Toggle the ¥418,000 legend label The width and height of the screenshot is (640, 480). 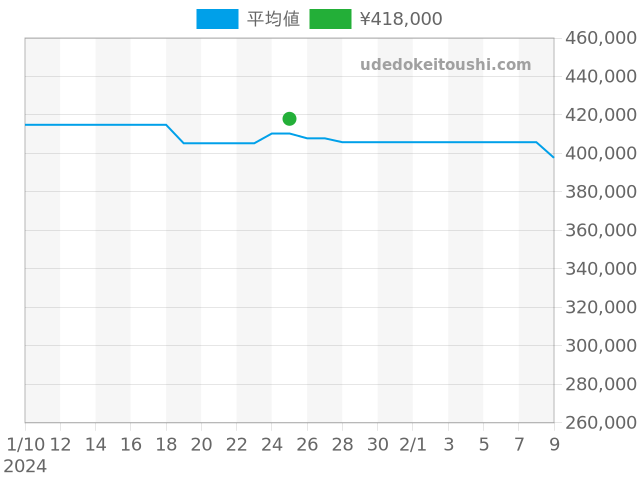tap(400, 19)
